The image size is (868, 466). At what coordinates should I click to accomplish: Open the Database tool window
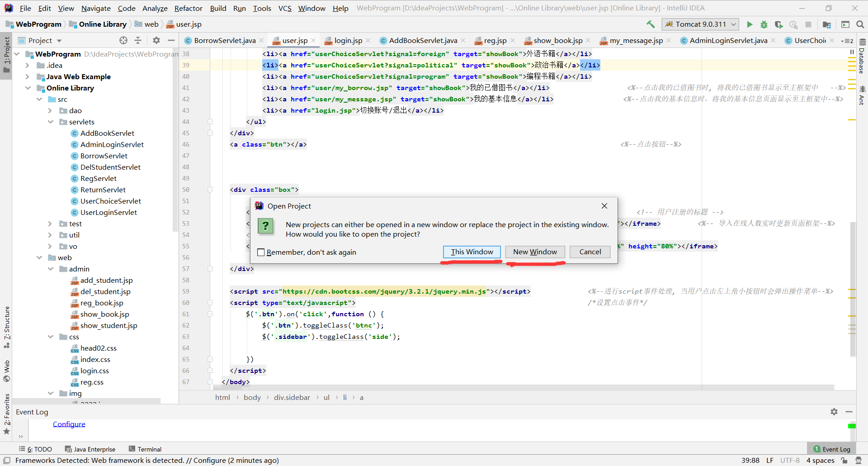[x=862, y=56]
